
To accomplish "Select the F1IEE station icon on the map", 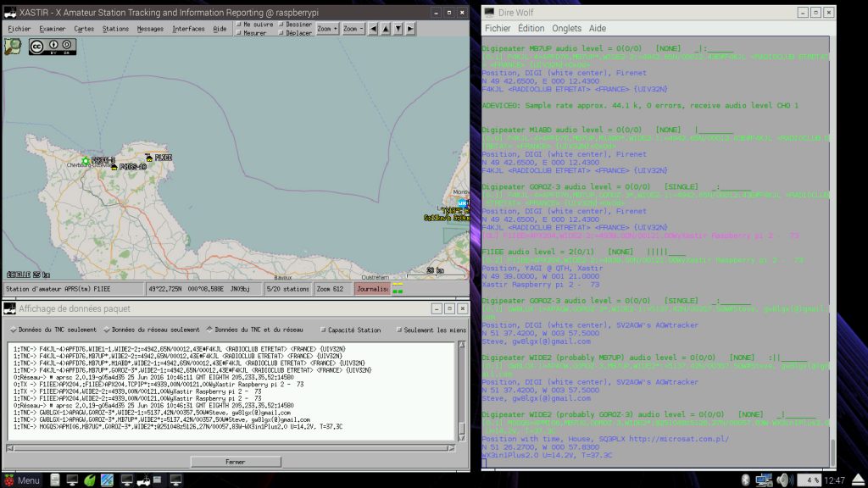I will tap(149, 158).
